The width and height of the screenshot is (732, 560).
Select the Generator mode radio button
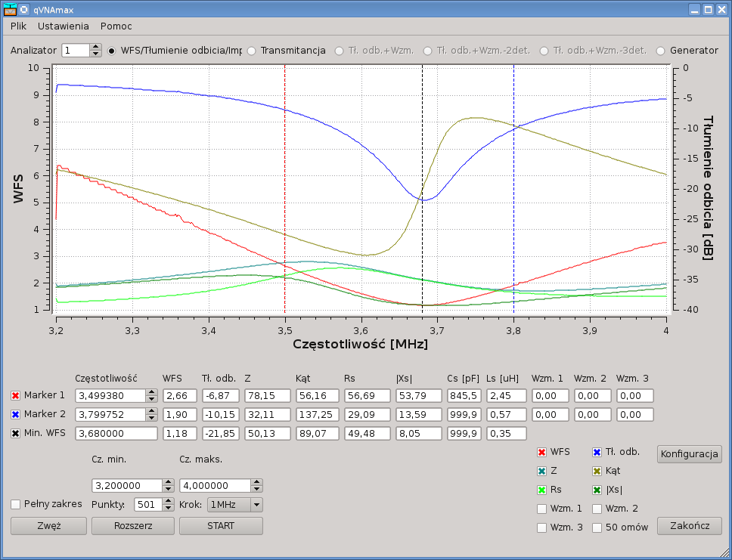[x=661, y=51]
